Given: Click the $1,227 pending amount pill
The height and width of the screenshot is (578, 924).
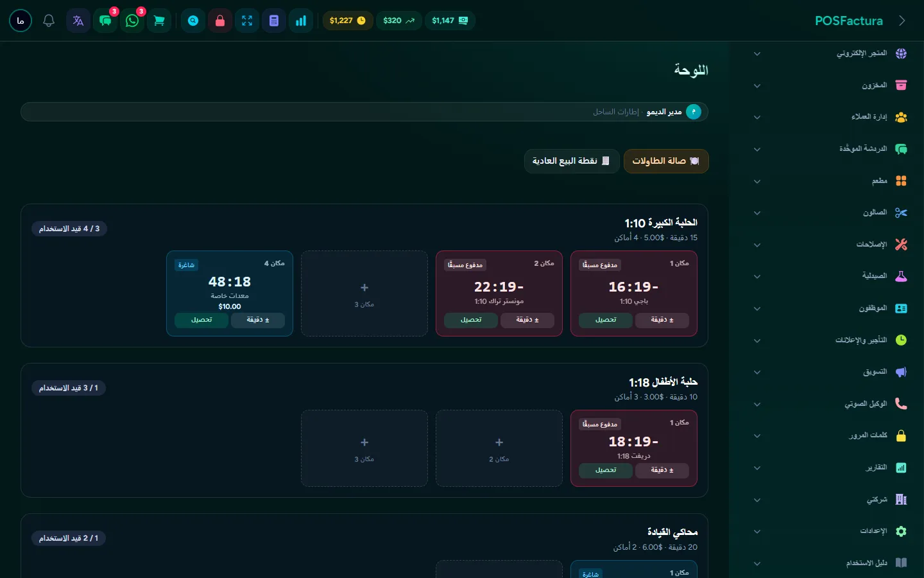Looking at the screenshot, I should (347, 21).
